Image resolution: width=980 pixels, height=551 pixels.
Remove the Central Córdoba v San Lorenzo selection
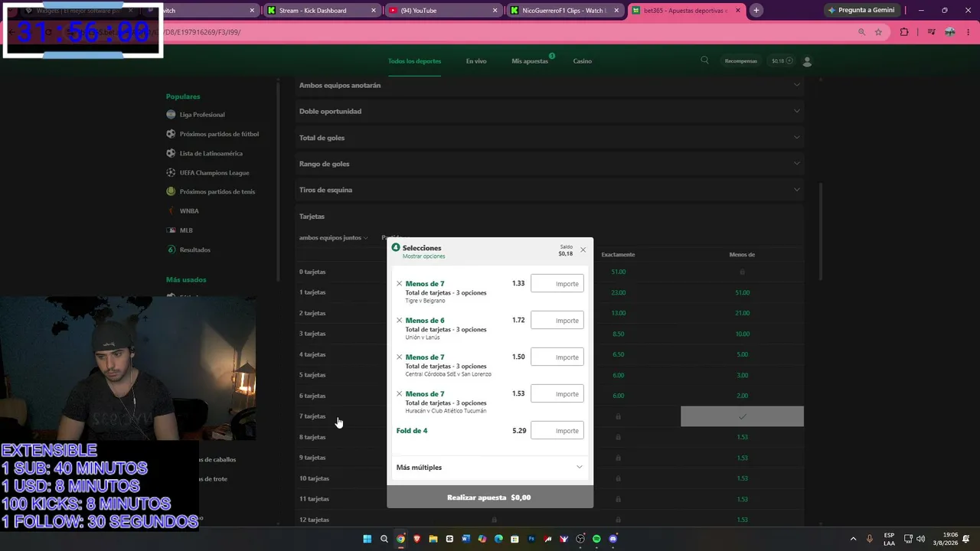399,357
